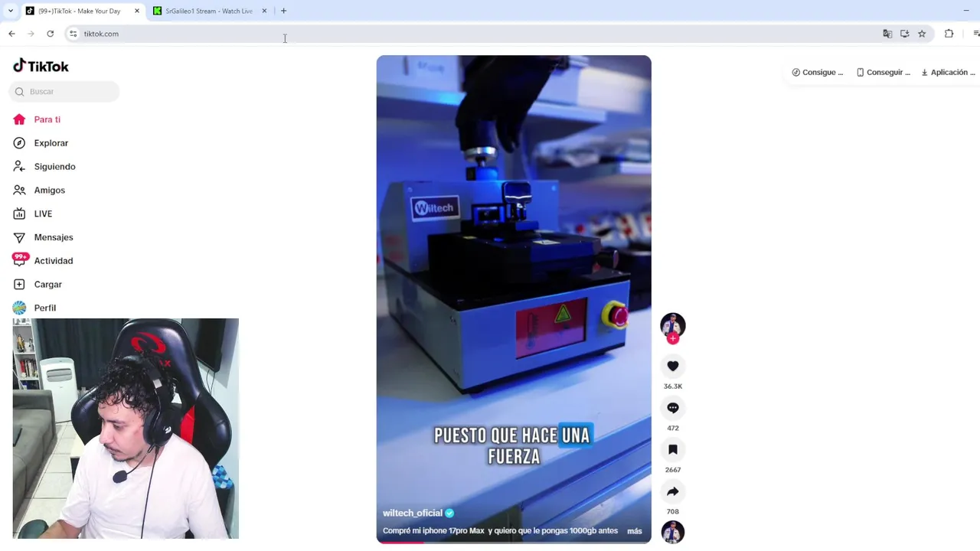This screenshot has width=980, height=551.
Task: Go back in browser history
Action: pos(11,34)
